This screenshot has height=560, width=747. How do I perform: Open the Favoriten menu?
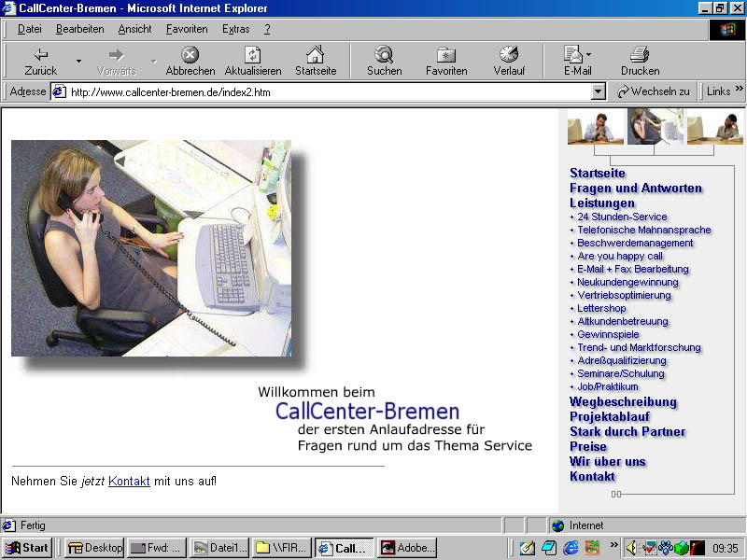click(187, 29)
